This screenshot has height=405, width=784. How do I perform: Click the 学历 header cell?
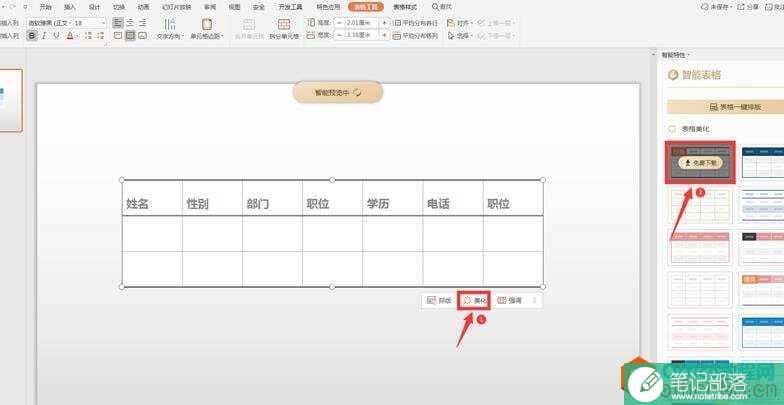coord(392,198)
